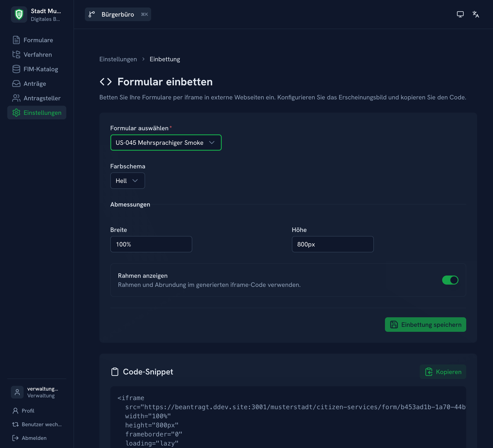
Task: Select Einstellungen in the sidebar
Action: (37, 113)
